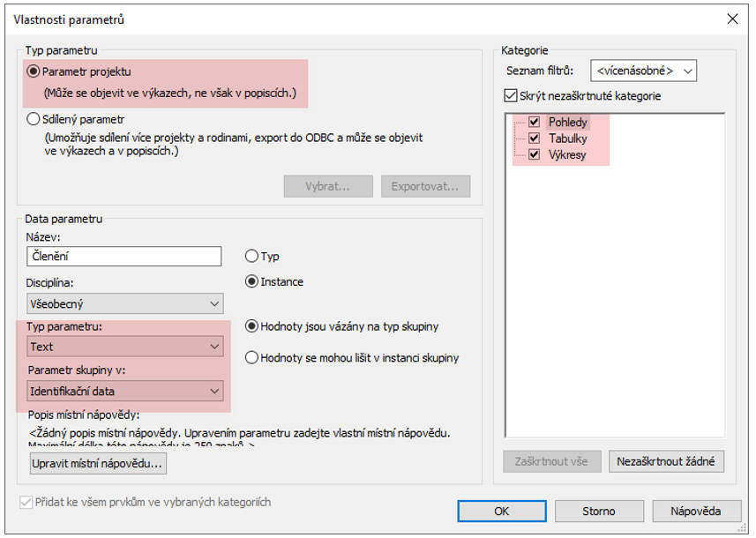
Task: Choose the Sdílený parametr option
Action: pos(34,119)
